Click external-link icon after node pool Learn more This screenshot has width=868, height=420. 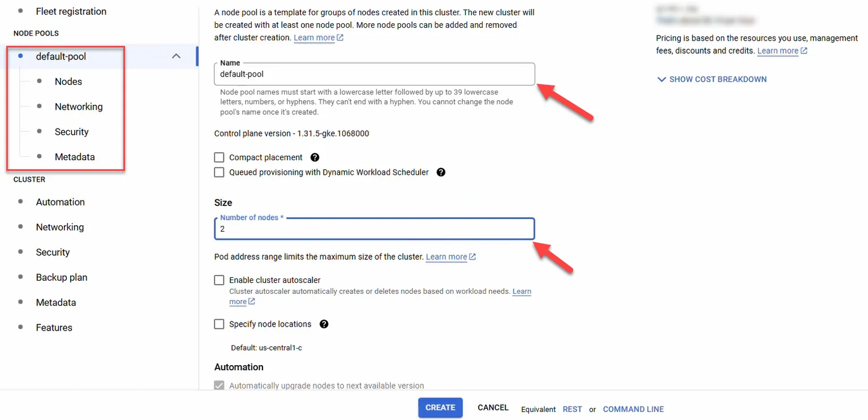[x=340, y=38]
